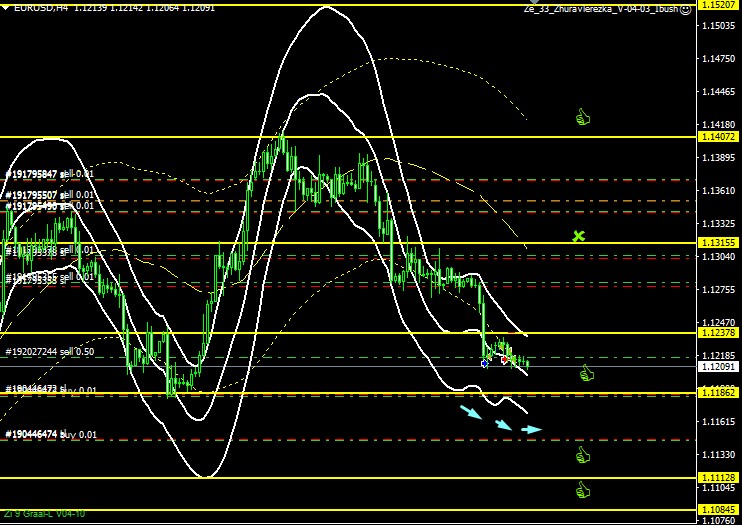The image size is (742, 525).
Task: Select the rightmost cyan horizontal arrow
Action: tap(531, 430)
